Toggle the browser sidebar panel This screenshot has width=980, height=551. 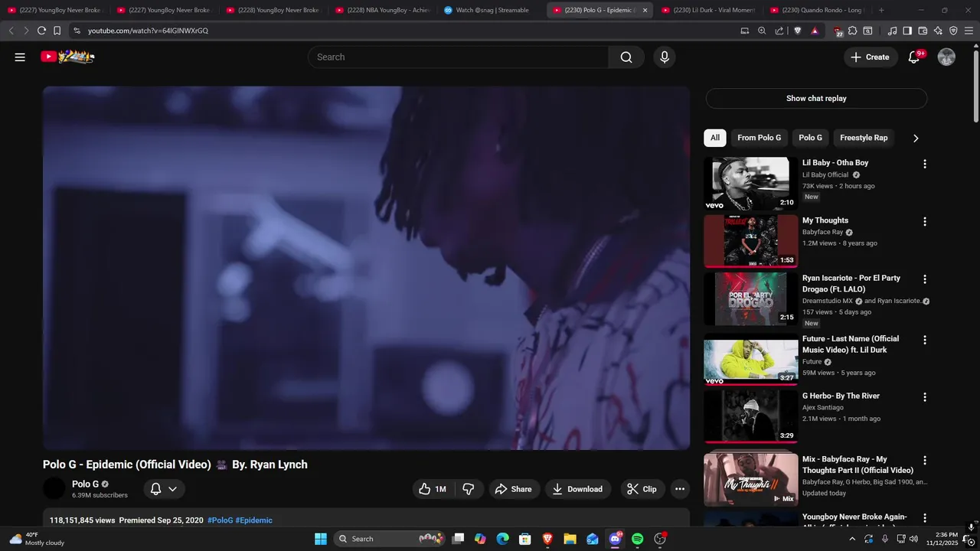click(x=907, y=31)
